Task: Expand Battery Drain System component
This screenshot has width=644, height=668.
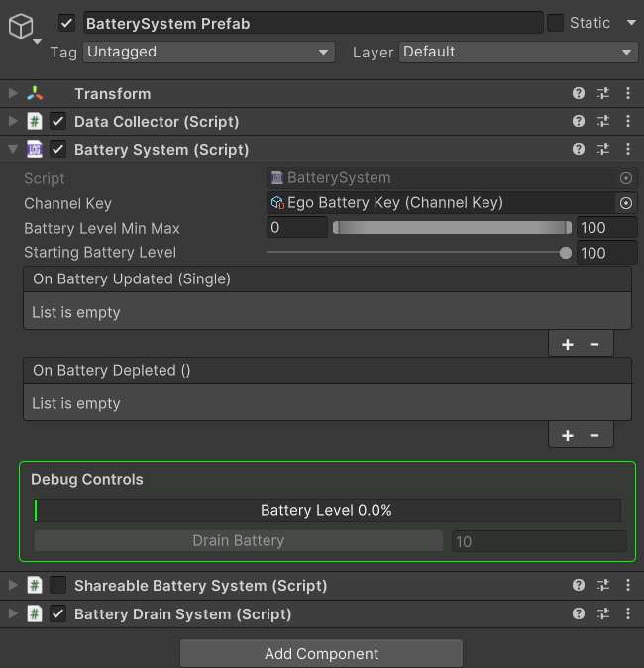Action: click(x=13, y=613)
